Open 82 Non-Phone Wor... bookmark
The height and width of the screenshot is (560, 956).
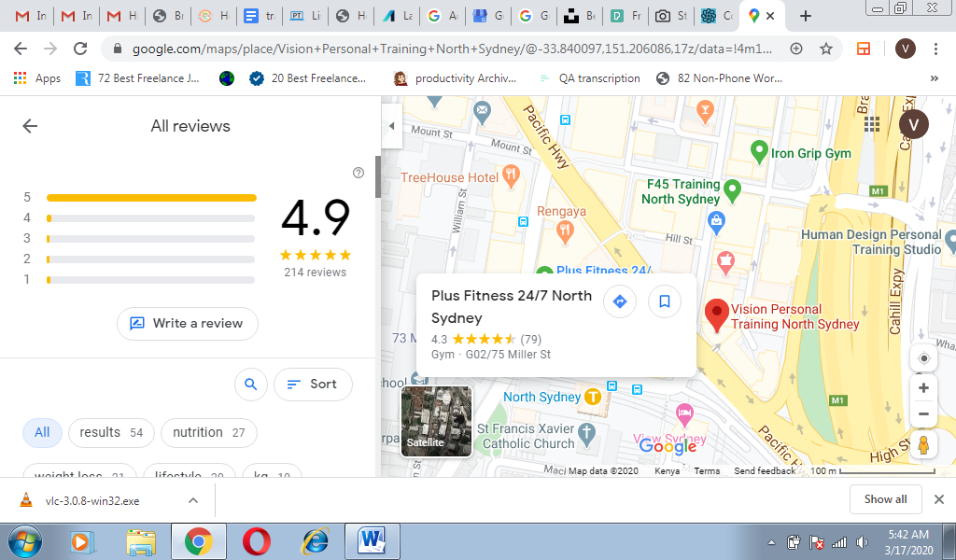[x=720, y=78]
